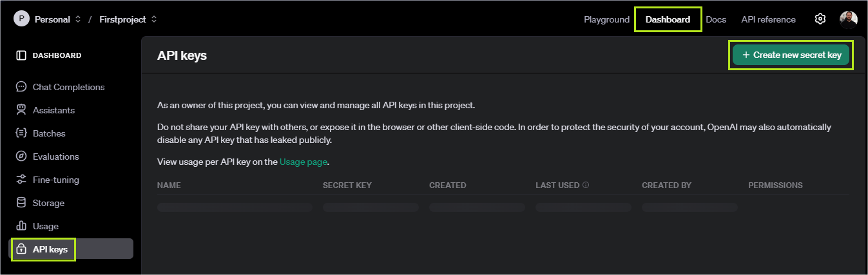Click the CREATED column header
The height and width of the screenshot is (275, 868).
448,185
